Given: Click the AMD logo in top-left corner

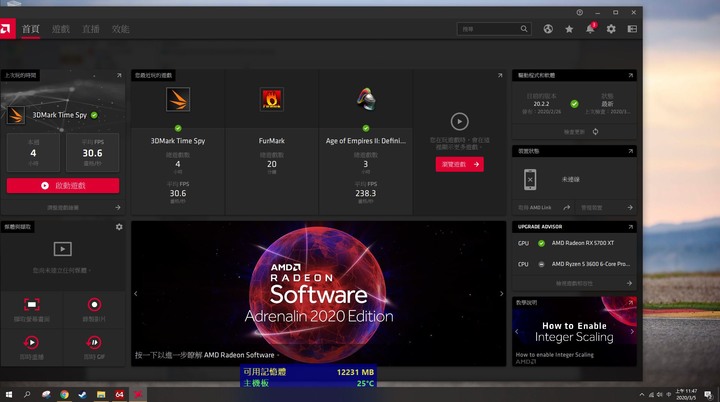Looking at the screenshot, I should click(x=6, y=29).
